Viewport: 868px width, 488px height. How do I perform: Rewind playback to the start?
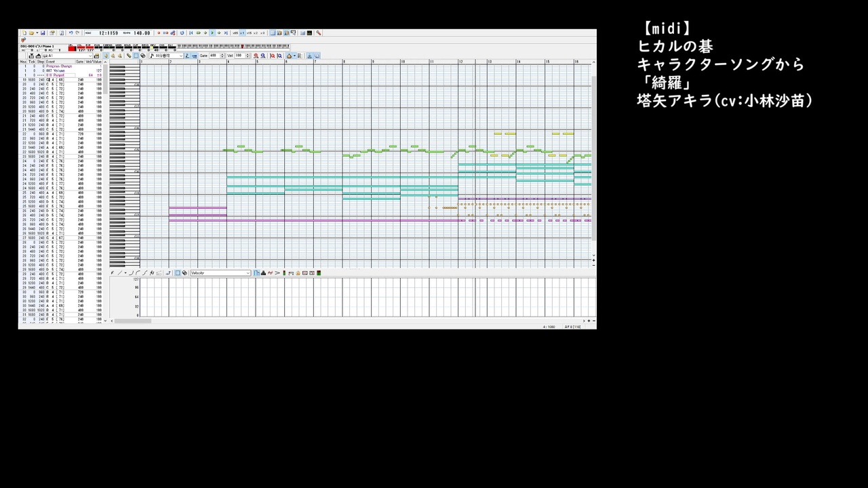click(191, 33)
